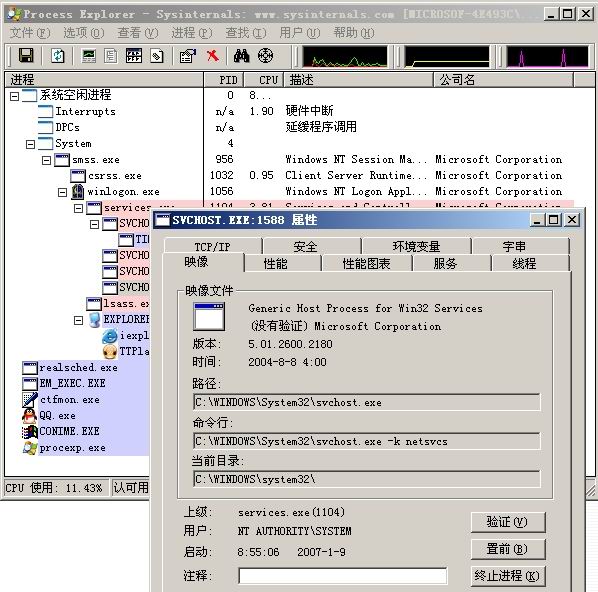
Task: Click the realsched.exe window icon
Action: click(x=30, y=368)
